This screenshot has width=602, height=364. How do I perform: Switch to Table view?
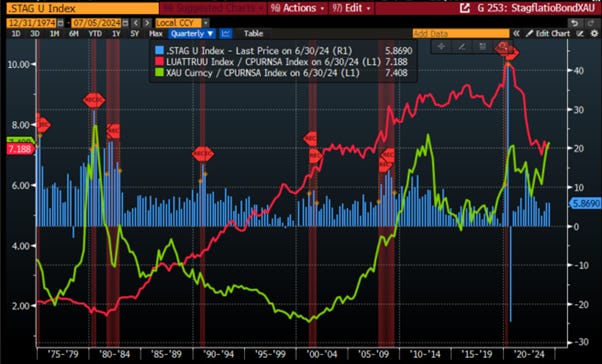tap(254, 34)
